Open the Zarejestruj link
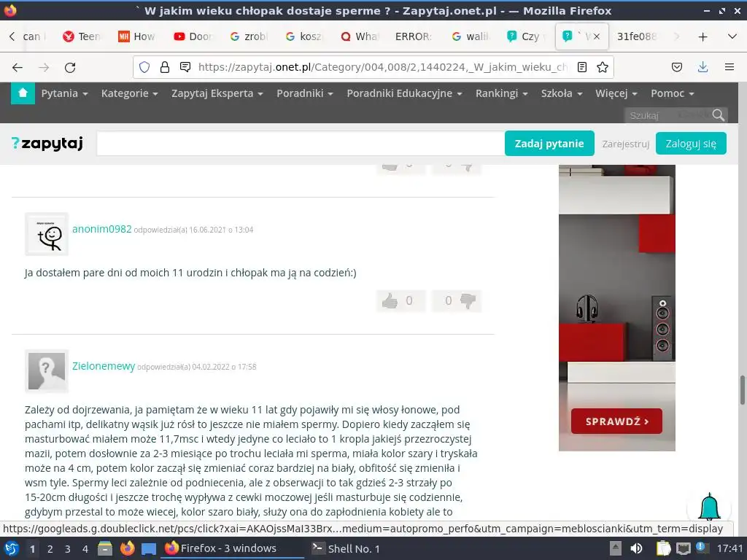 coord(625,144)
